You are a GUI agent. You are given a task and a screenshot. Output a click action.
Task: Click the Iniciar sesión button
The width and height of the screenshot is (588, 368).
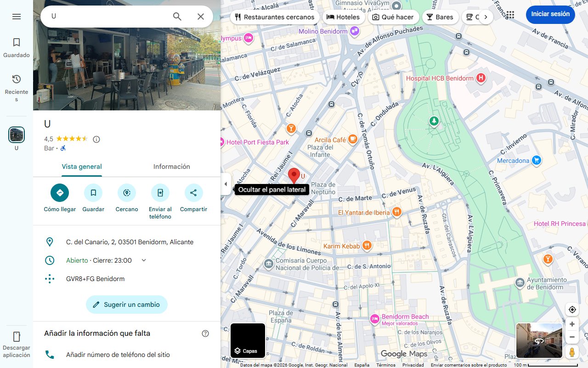[550, 14]
